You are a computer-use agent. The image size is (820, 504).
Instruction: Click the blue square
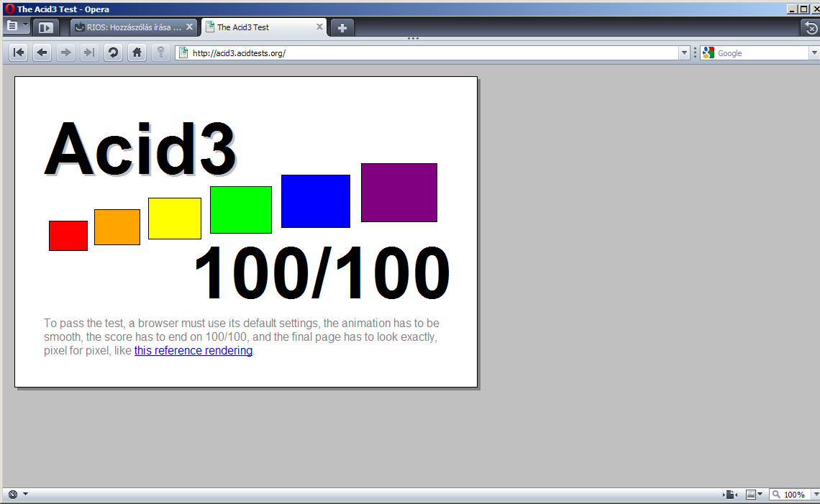(316, 201)
